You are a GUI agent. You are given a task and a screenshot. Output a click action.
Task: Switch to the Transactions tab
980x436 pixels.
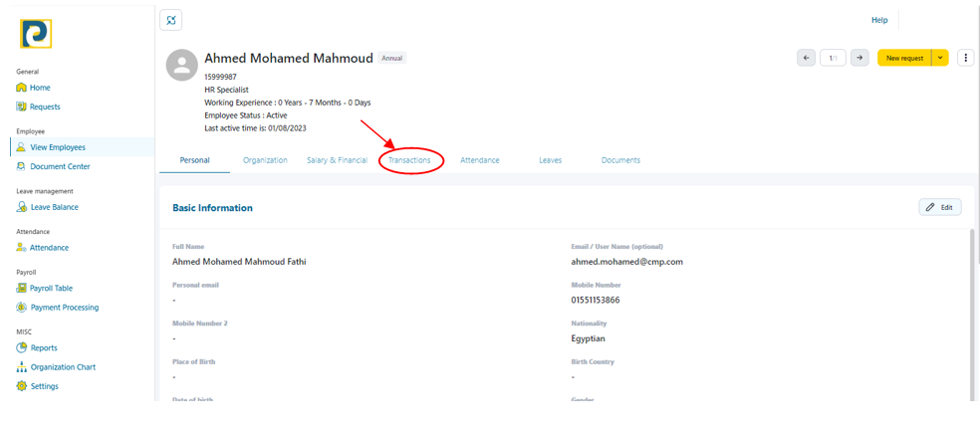coord(409,160)
